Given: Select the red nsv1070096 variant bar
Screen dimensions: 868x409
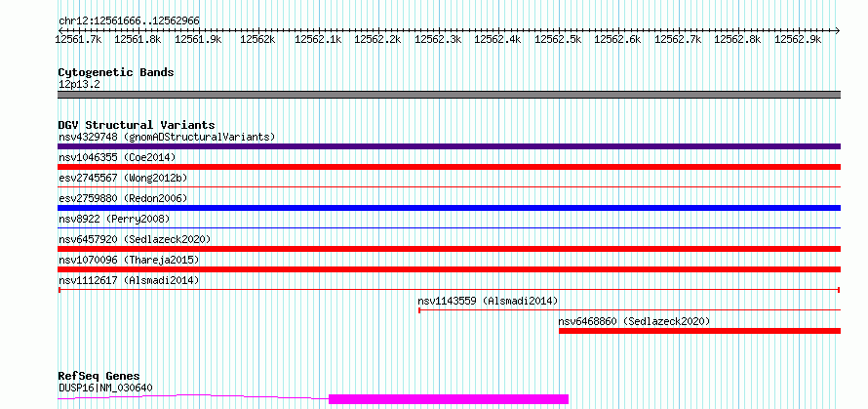Looking at the screenshot, I should click(449, 269).
